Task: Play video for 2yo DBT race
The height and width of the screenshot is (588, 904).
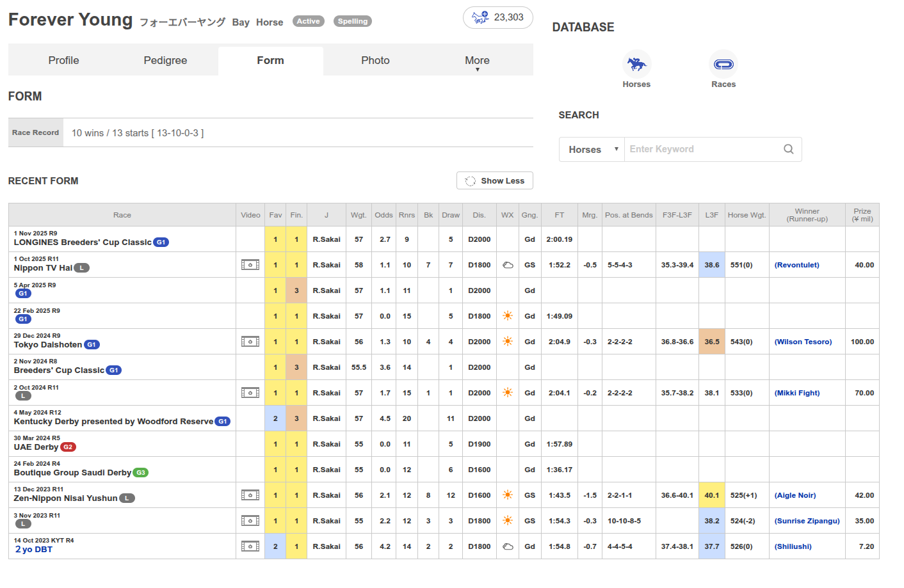Action: pyautogui.click(x=250, y=546)
